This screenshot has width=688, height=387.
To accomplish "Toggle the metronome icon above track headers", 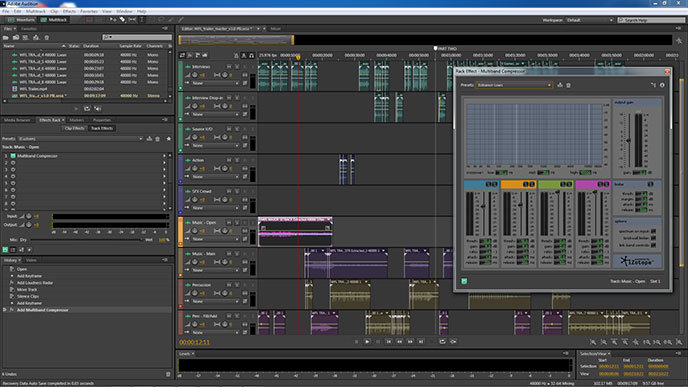I will [236, 55].
